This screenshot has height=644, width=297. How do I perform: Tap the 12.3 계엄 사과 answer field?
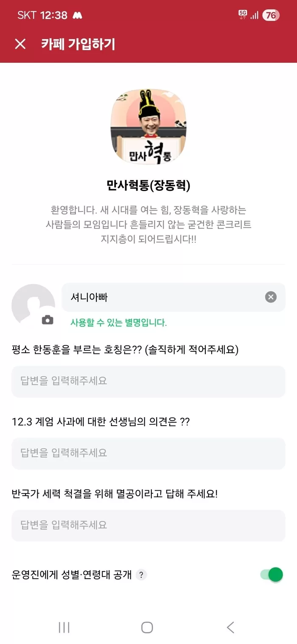pos(148,453)
